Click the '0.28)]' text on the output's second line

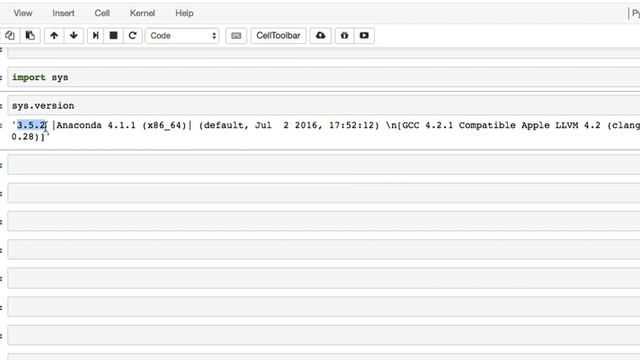[28, 137]
